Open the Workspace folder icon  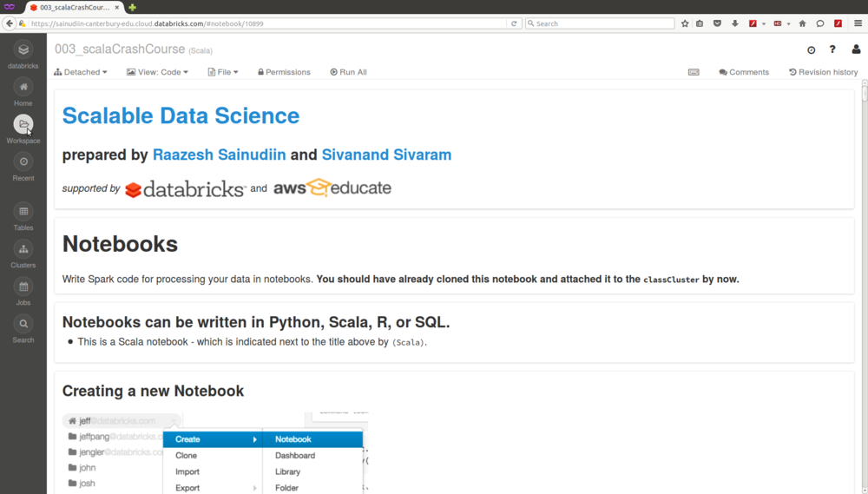23,125
